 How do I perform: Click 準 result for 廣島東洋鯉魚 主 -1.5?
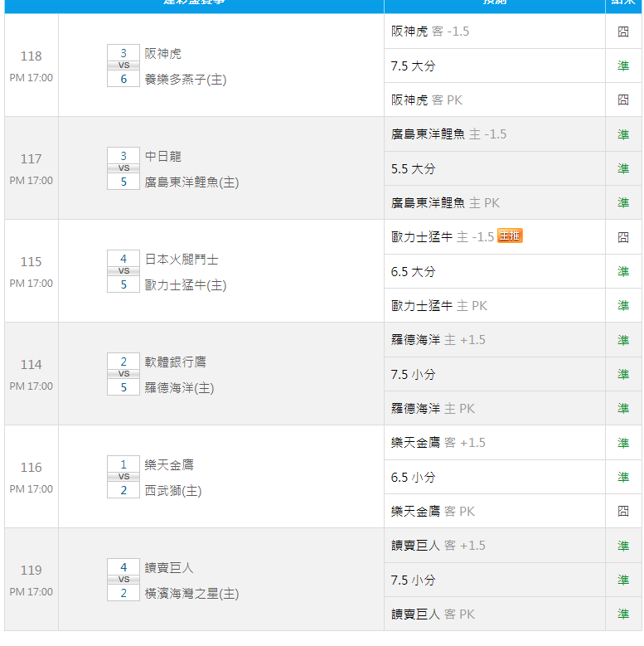(x=623, y=134)
